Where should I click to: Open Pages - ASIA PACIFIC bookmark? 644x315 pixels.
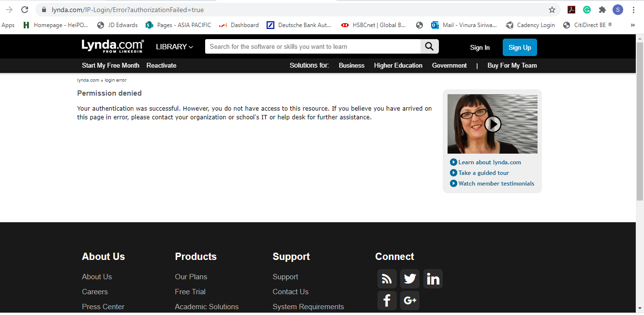tap(179, 25)
